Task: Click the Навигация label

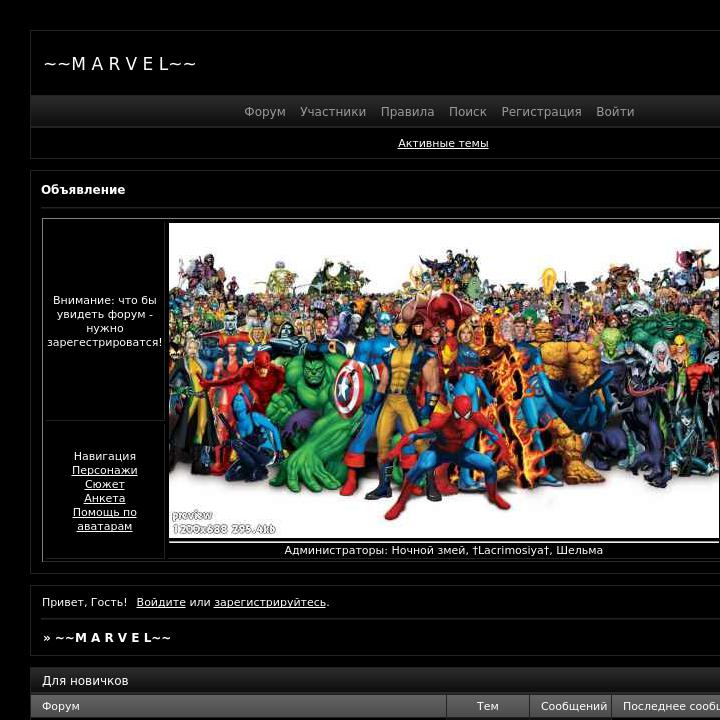Action: click(x=105, y=456)
